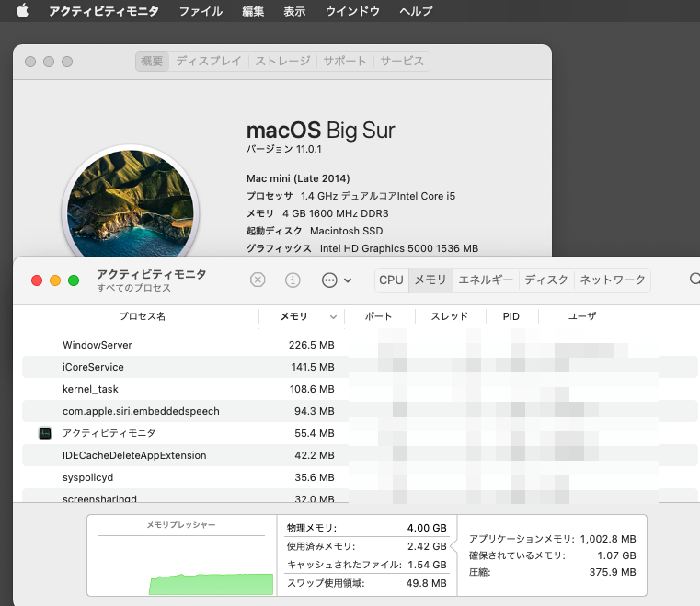Sort by ユーザ column header

[x=581, y=316]
